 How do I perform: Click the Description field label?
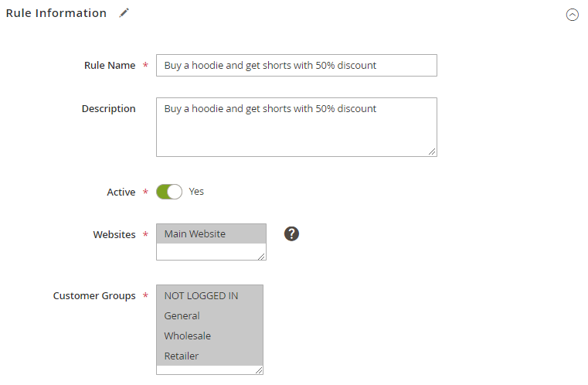(108, 109)
